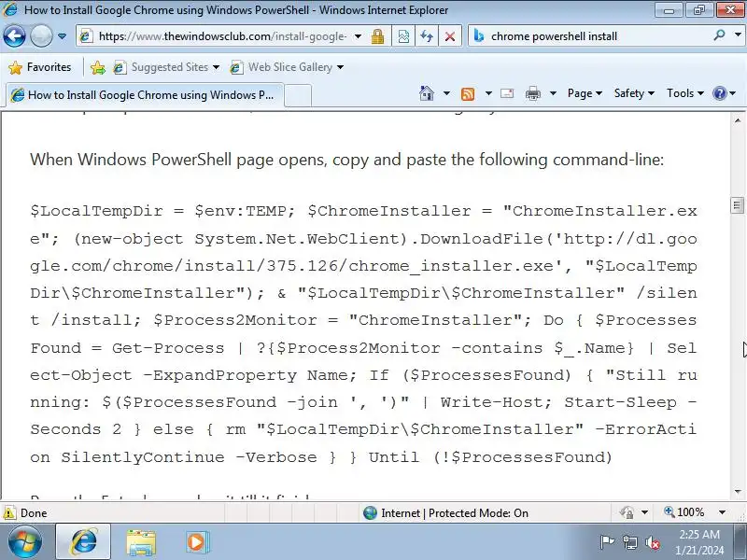The width and height of the screenshot is (747, 560).
Task: Click the Read Mail envelope icon
Action: [507, 93]
